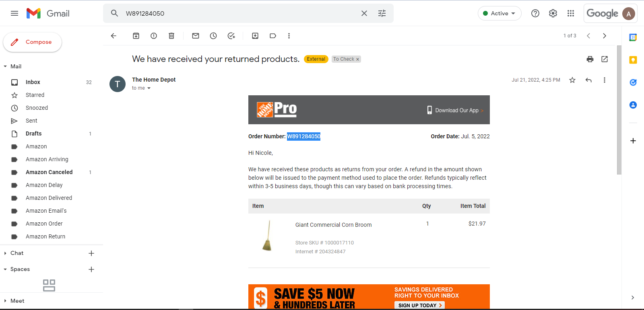The width and height of the screenshot is (644, 310).
Task: Open the Labels tag icon
Action: click(x=273, y=36)
